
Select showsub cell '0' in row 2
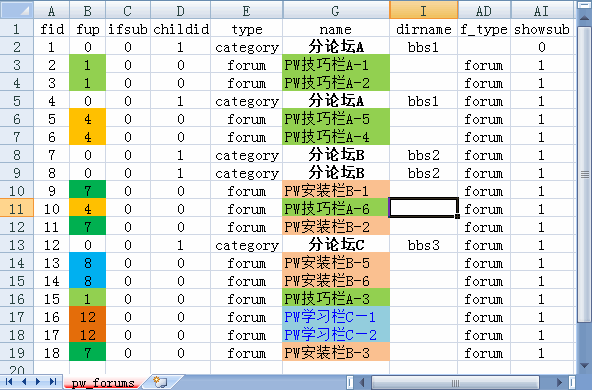tap(541, 47)
